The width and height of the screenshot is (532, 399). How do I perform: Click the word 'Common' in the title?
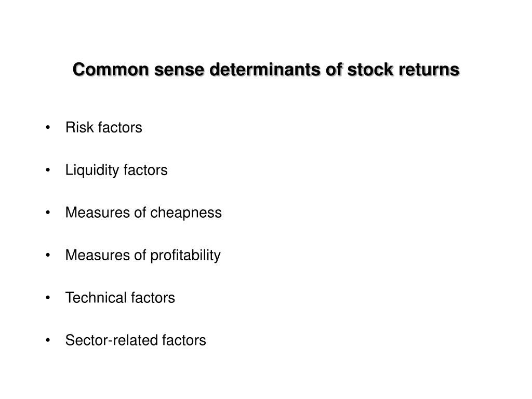111,70
